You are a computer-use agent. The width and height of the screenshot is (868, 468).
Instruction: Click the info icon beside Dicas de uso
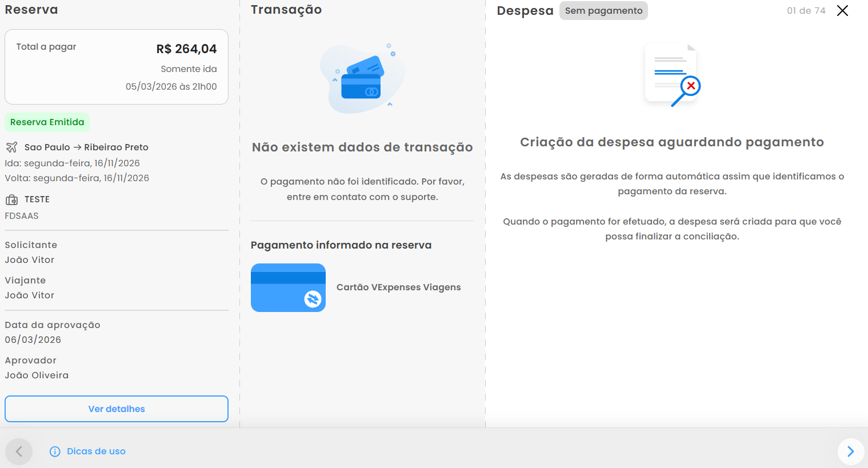55,451
